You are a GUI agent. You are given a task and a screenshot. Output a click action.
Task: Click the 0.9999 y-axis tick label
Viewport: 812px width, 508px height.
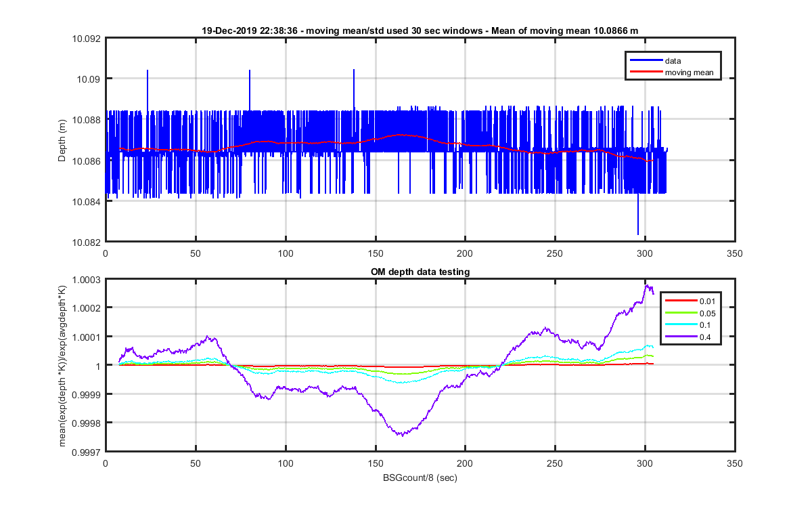tap(87, 394)
